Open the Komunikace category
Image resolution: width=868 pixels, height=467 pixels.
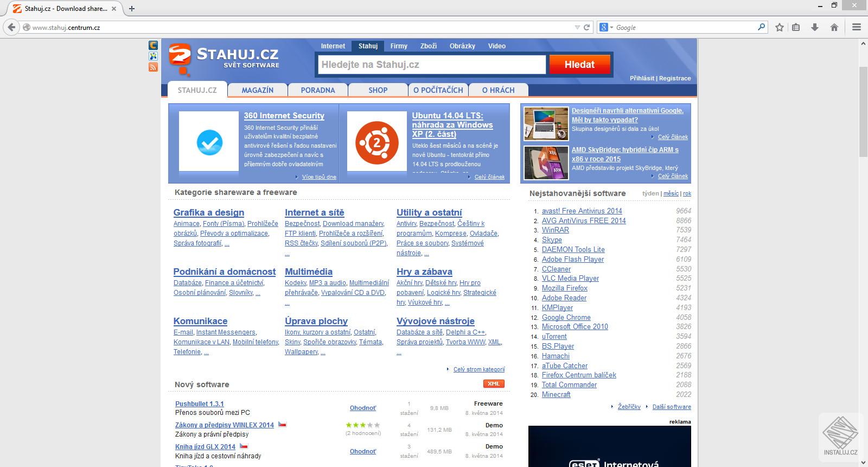tap(201, 321)
